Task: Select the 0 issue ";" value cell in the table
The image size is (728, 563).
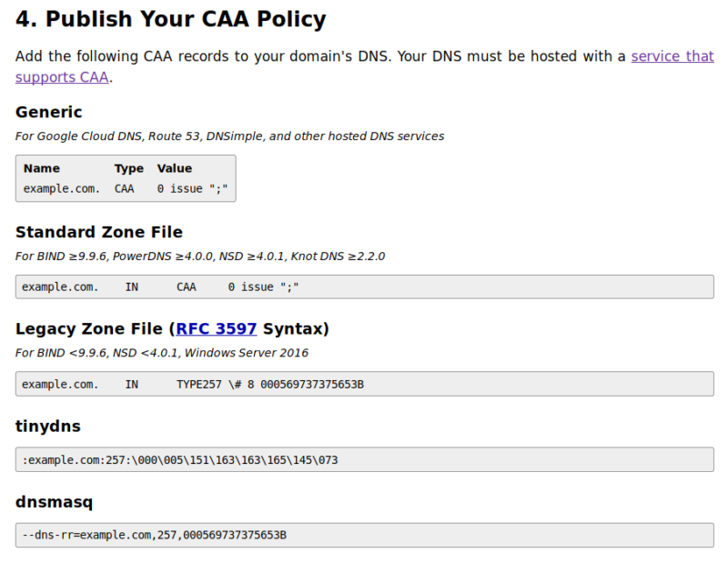Action: 192,189
